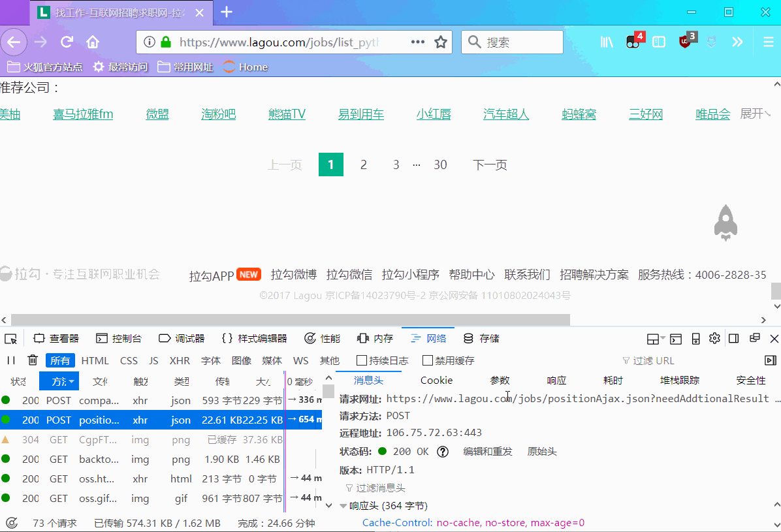Focus the 搜索 search box
Image resolution: width=781 pixels, height=532 pixels.
click(512, 42)
